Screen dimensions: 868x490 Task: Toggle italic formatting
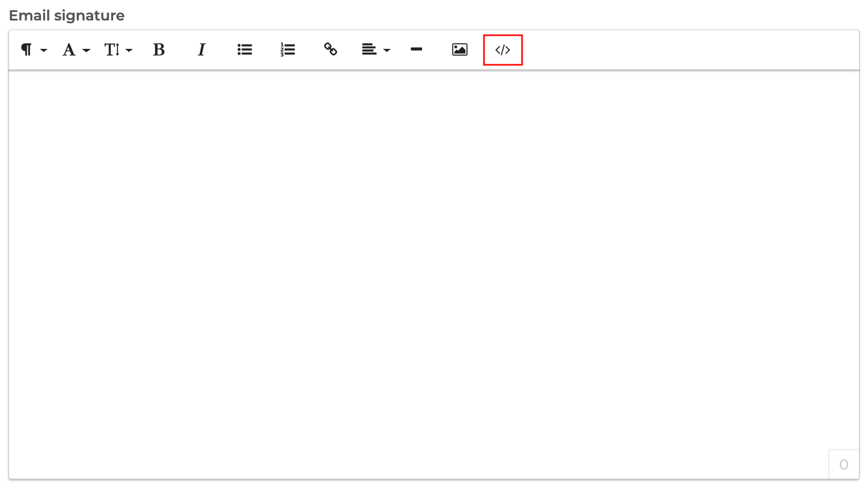click(x=202, y=50)
